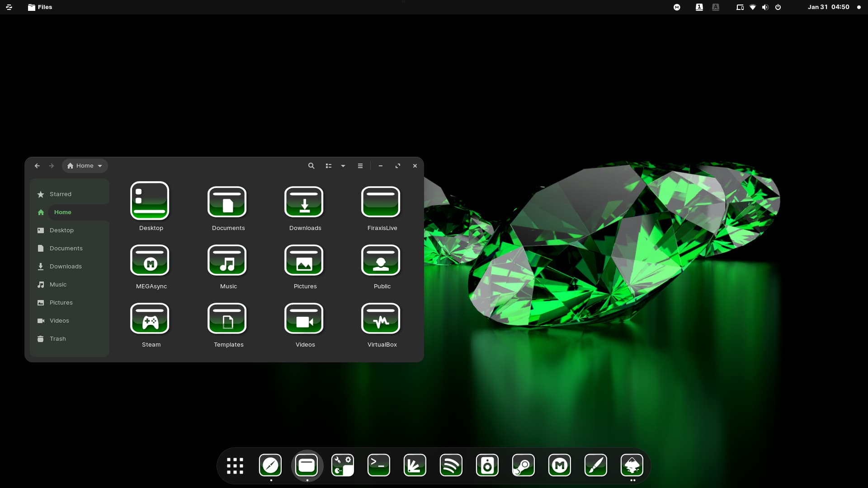This screenshot has height=488, width=868.
Task: Select Desktop in the sidebar
Action: click(x=70, y=230)
